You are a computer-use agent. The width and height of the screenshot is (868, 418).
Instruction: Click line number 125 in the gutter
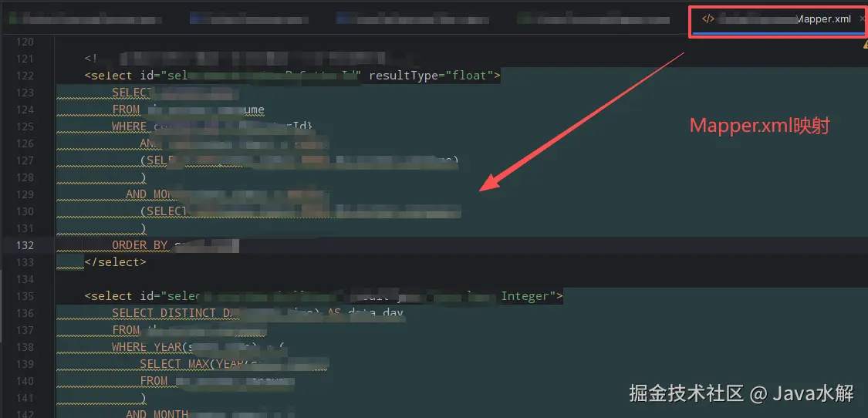[26, 126]
